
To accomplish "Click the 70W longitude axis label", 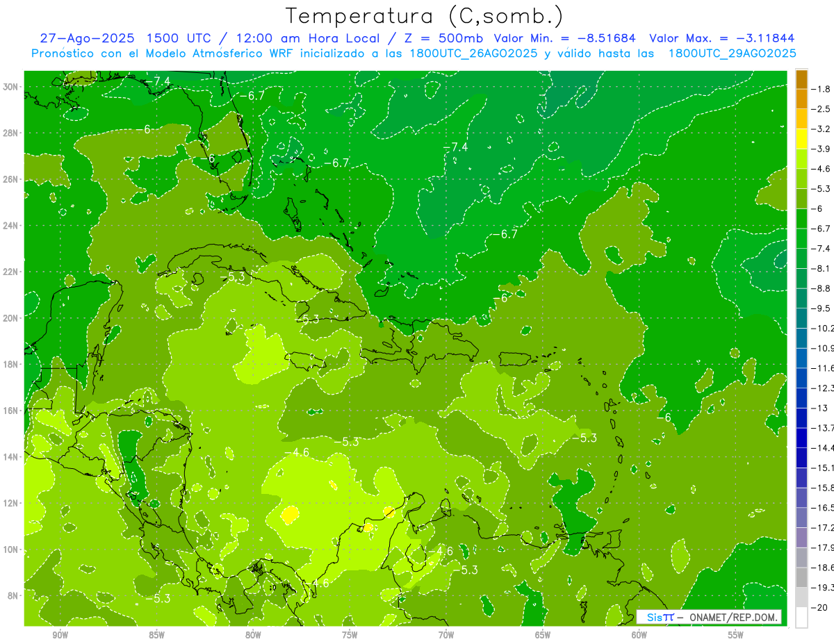I will tap(446, 636).
